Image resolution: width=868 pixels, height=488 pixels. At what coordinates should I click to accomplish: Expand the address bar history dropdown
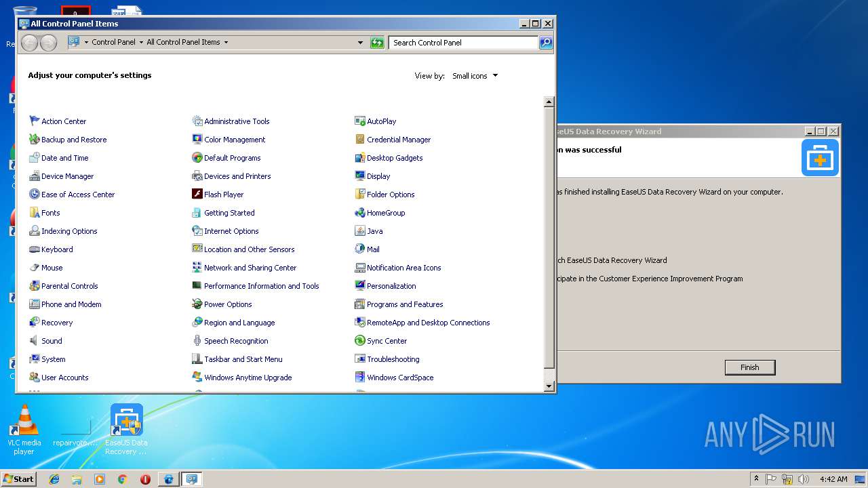360,43
